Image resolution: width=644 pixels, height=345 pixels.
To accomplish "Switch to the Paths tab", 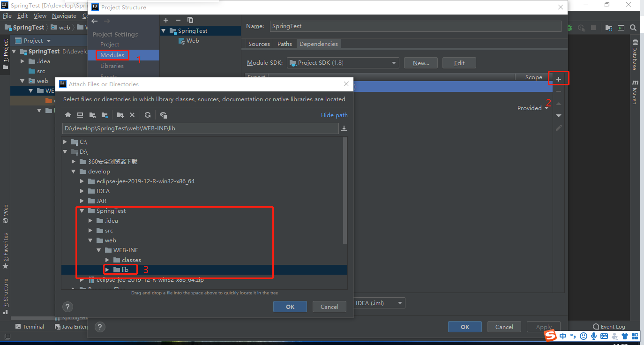I will [x=285, y=44].
